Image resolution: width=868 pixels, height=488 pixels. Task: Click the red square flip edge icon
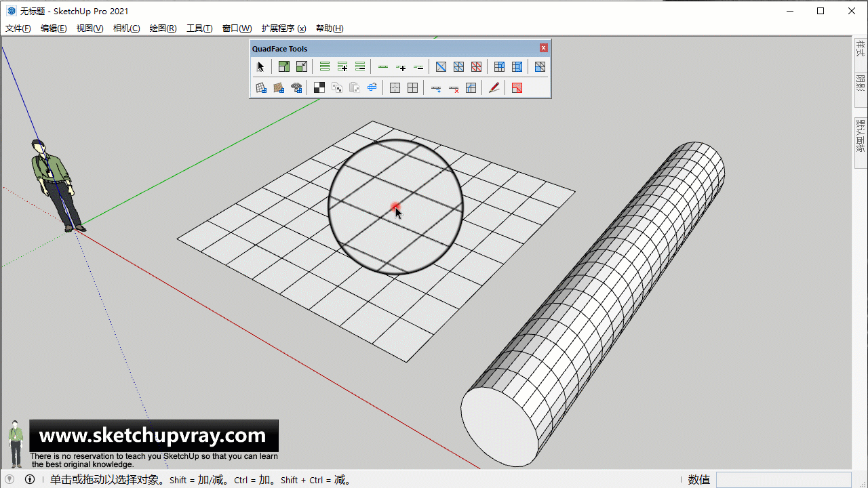tap(517, 87)
